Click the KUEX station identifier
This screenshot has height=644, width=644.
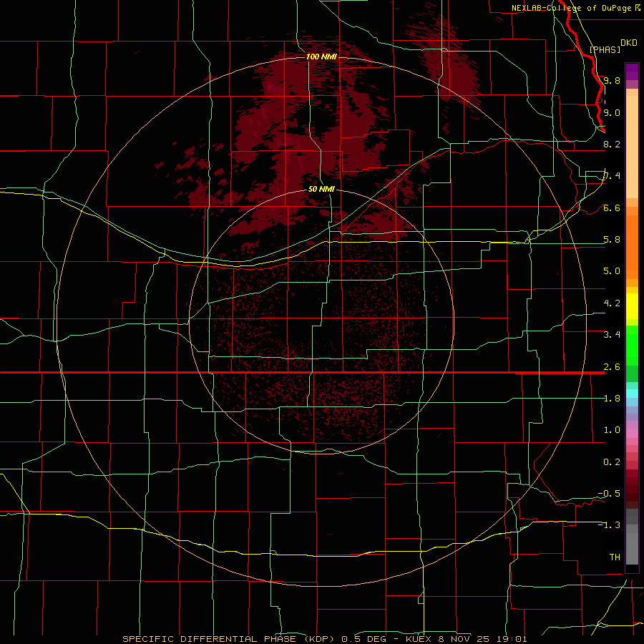point(419,639)
